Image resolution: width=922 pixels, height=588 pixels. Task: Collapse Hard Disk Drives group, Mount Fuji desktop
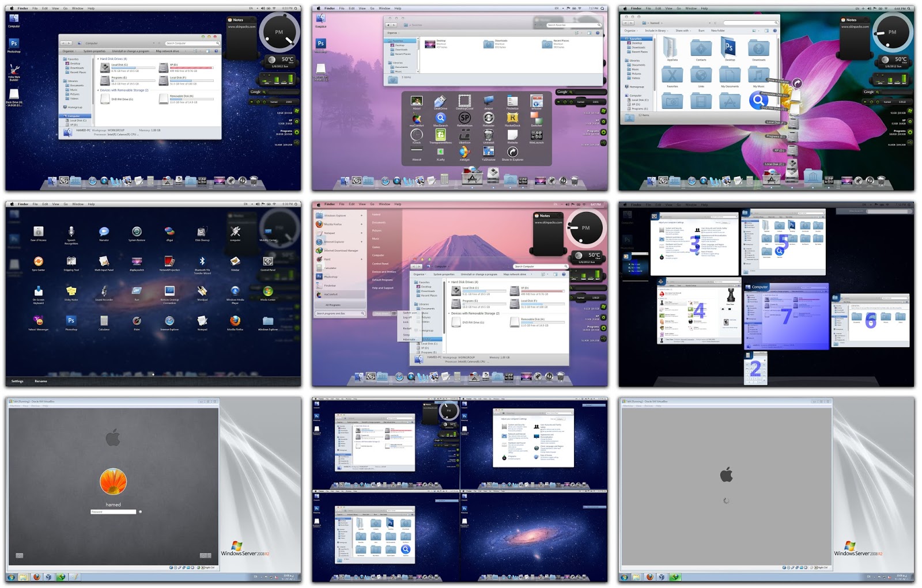pyautogui.click(x=449, y=282)
